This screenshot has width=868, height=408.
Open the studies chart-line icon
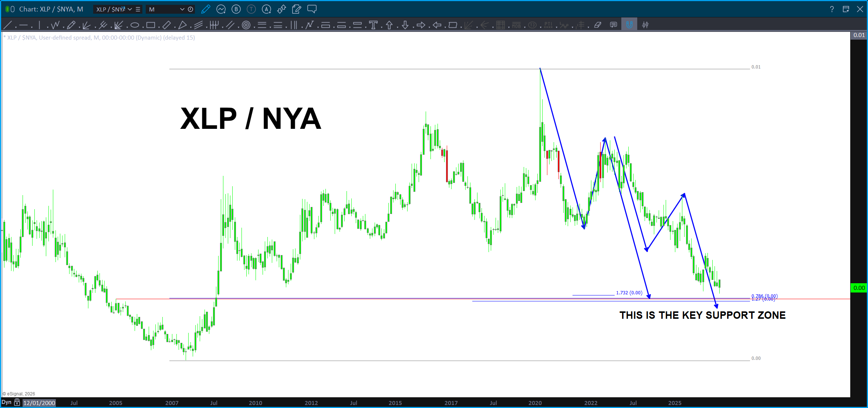[221, 9]
